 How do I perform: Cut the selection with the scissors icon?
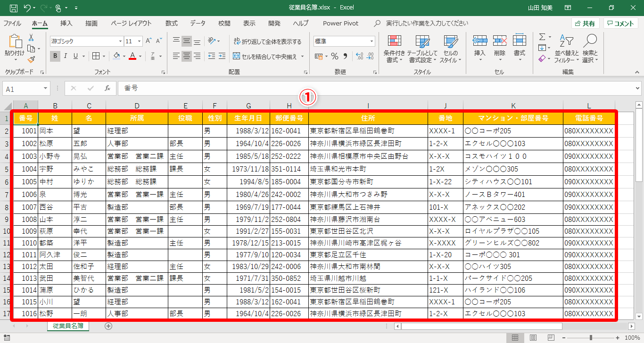point(31,37)
